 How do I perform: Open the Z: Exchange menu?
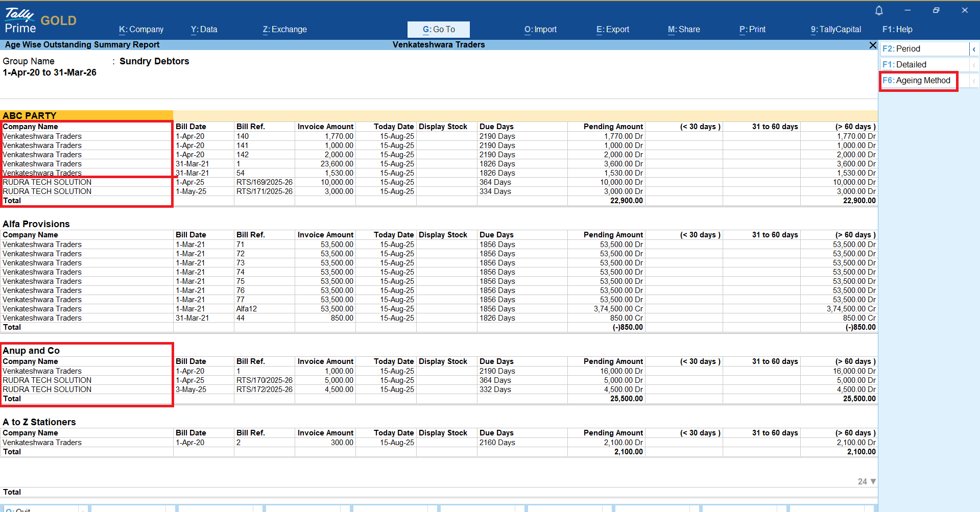tap(284, 30)
